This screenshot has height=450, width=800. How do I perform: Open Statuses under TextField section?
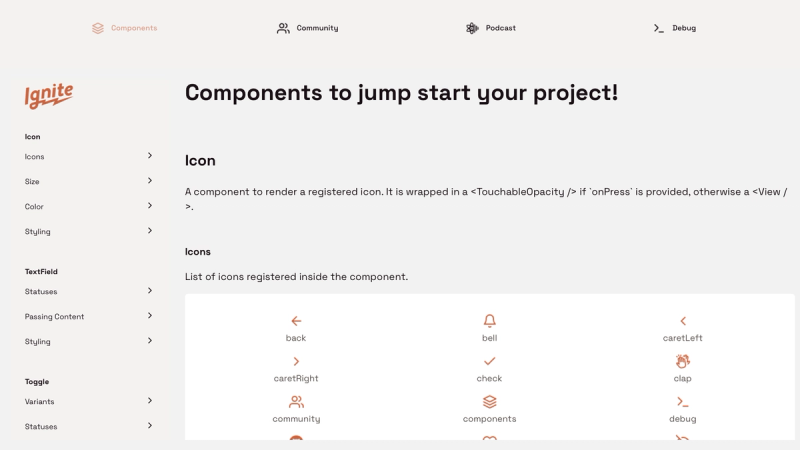[42, 291]
